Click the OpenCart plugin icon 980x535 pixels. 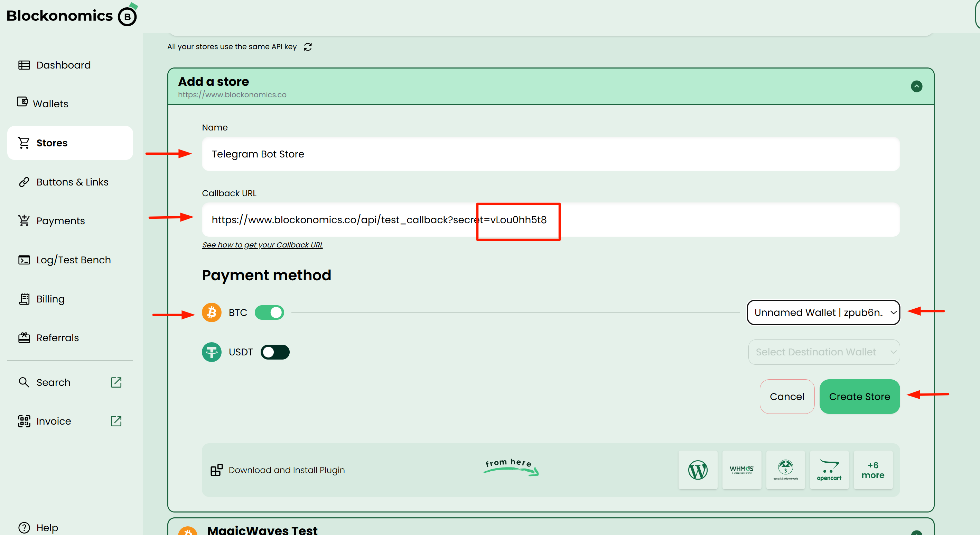829,470
